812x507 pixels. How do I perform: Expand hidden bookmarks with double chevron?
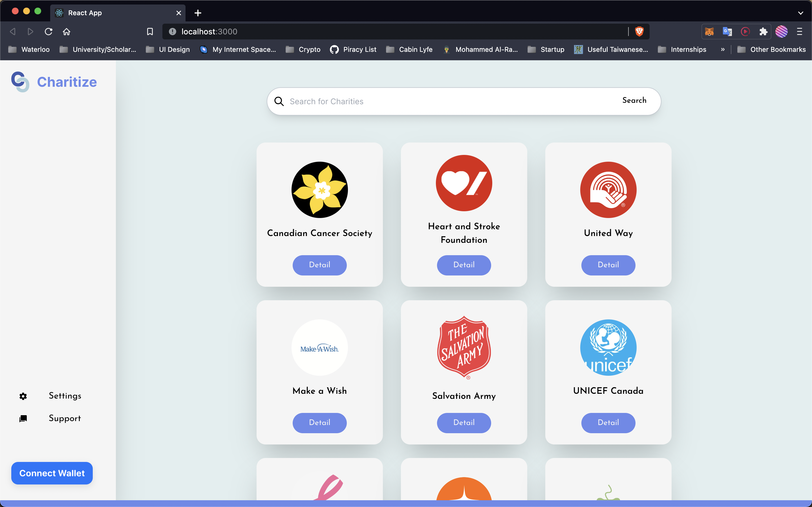click(722, 50)
